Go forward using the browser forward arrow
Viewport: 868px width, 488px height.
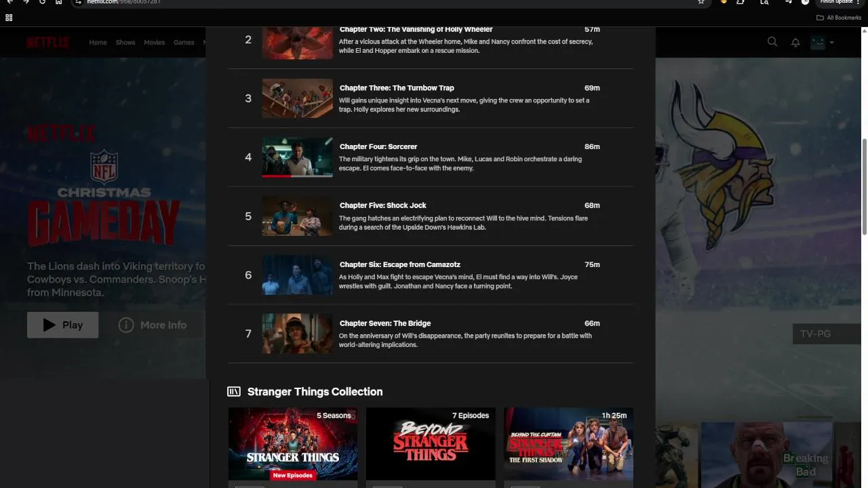[26, 2]
